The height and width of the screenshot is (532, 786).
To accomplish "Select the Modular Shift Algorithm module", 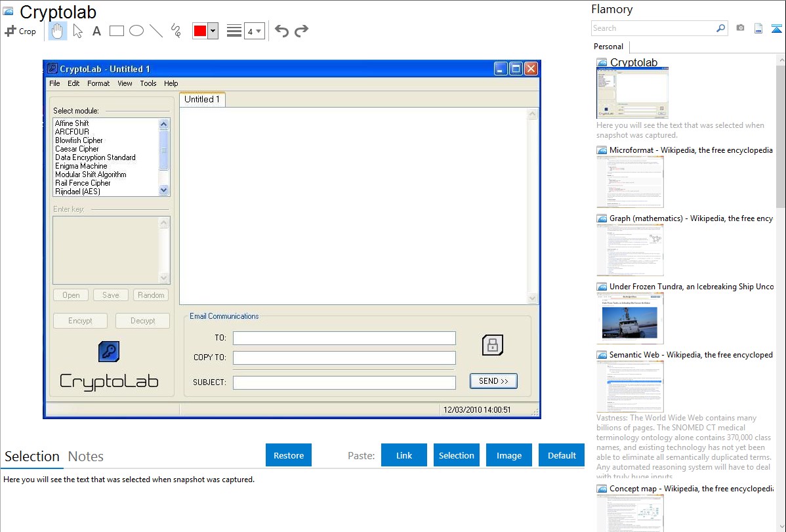I will (x=91, y=174).
